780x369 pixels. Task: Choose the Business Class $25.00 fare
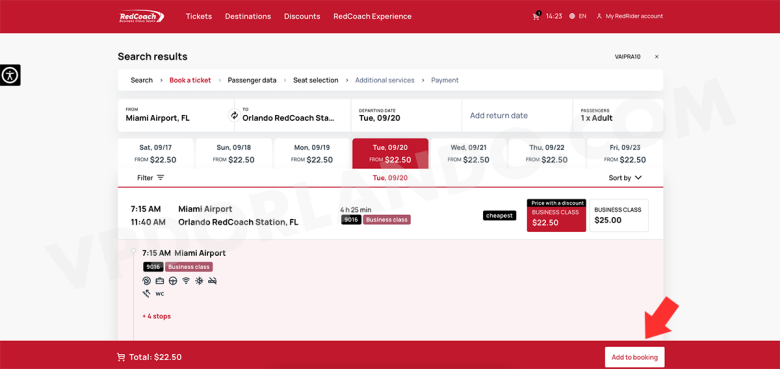618,215
